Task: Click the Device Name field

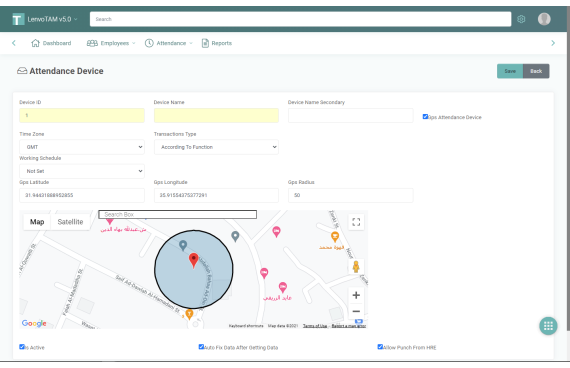Action: [216, 115]
